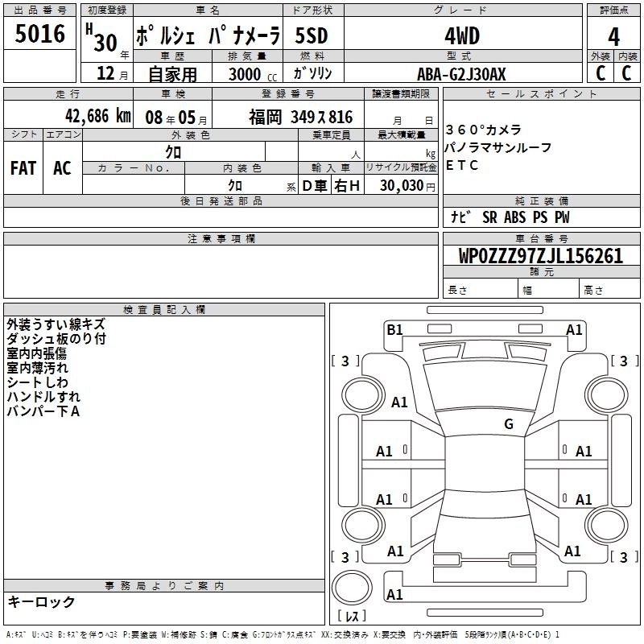Select the sales point 360°カメラ
Image resolution: width=644 pixels, height=644 pixels.
[x=484, y=130]
